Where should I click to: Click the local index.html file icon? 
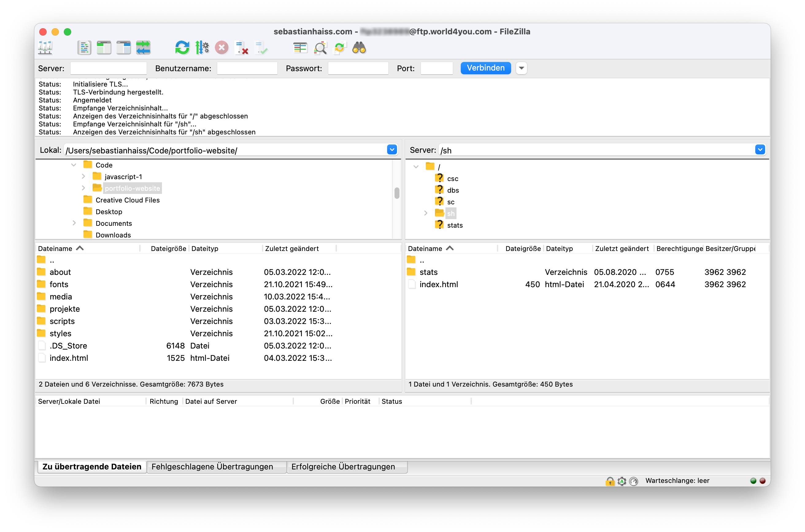pos(42,358)
